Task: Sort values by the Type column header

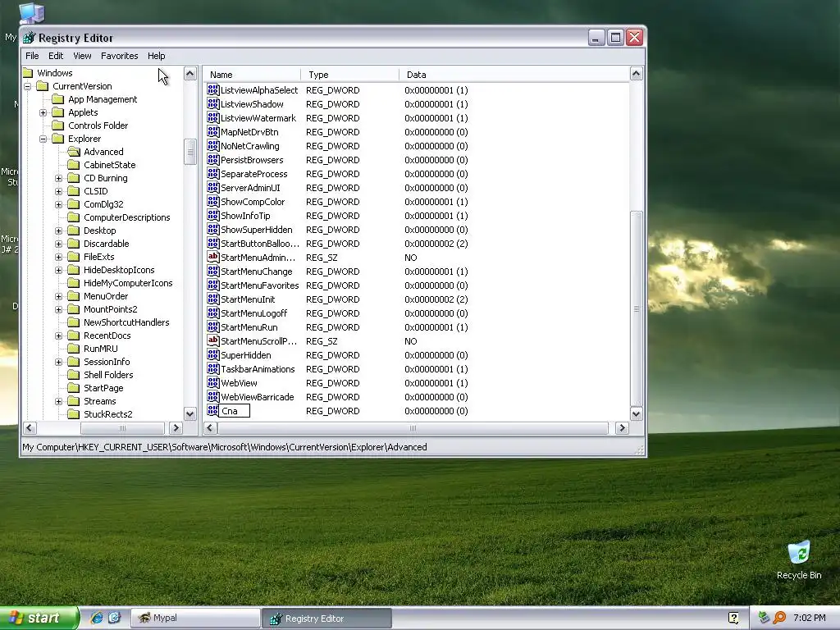Action: (349, 75)
